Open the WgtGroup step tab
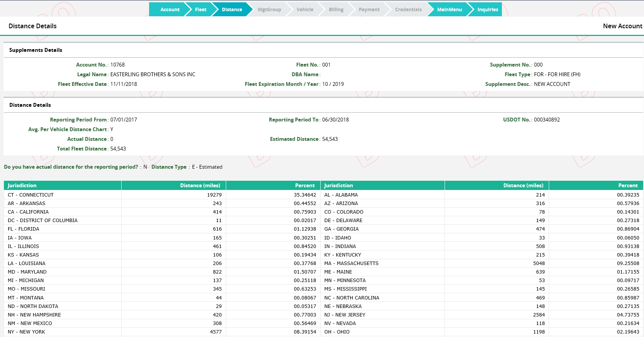 pyautogui.click(x=269, y=10)
